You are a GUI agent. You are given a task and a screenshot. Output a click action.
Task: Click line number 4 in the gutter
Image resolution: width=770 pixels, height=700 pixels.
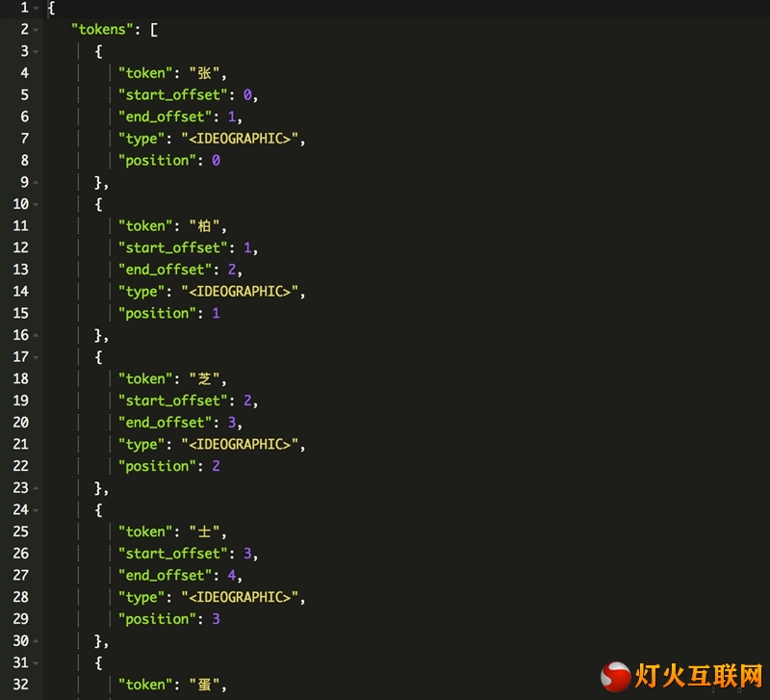click(25, 73)
